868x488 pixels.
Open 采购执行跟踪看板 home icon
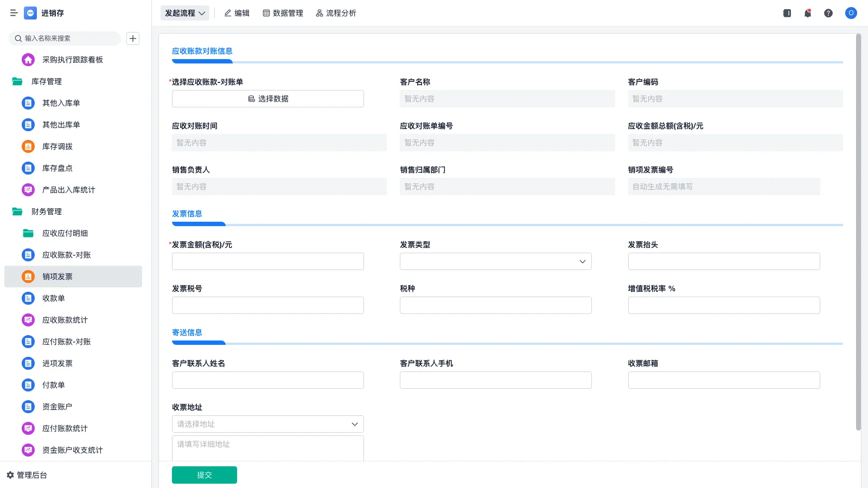(28, 60)
